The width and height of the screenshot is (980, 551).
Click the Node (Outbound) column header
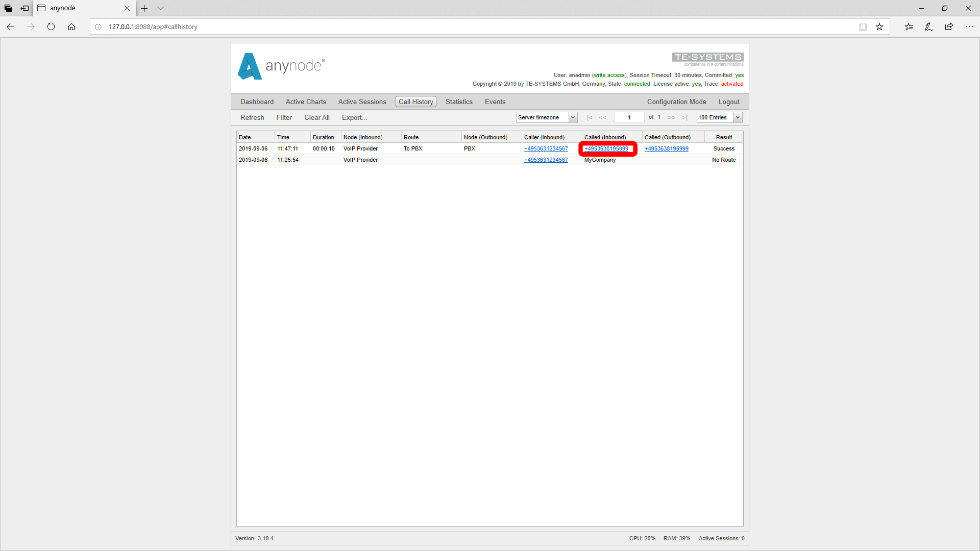492,137
